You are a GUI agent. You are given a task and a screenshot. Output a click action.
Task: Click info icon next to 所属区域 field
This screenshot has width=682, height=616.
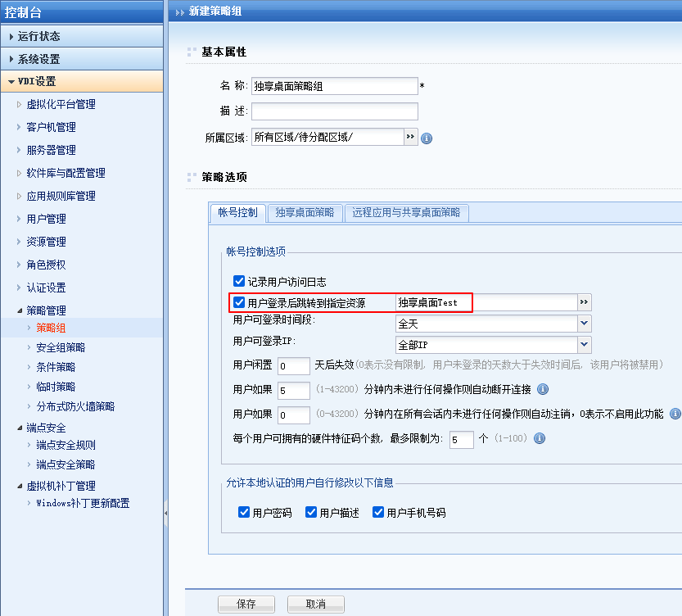pyautogui.click(x=427, y=138)
